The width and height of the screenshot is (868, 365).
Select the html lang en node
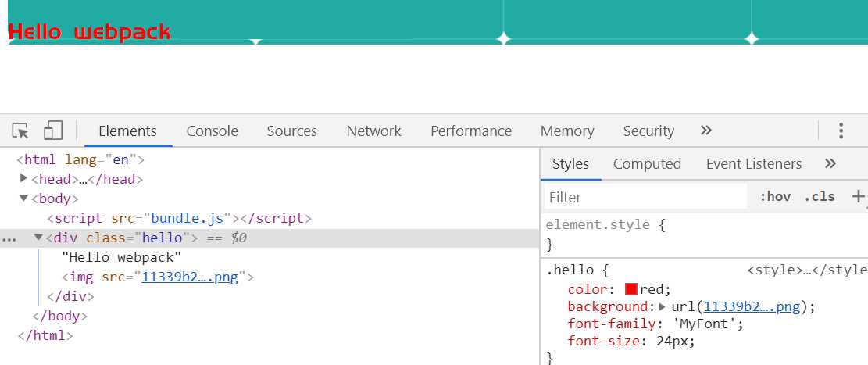80,160
